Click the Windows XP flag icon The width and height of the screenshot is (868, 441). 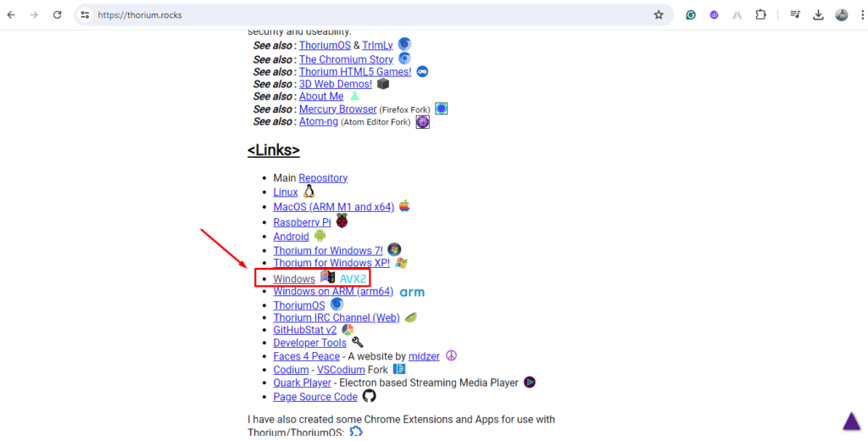(x=401, y=263)
